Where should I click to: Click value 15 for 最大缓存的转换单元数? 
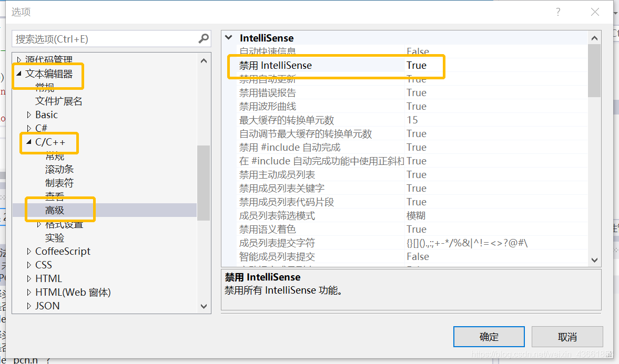412,120
